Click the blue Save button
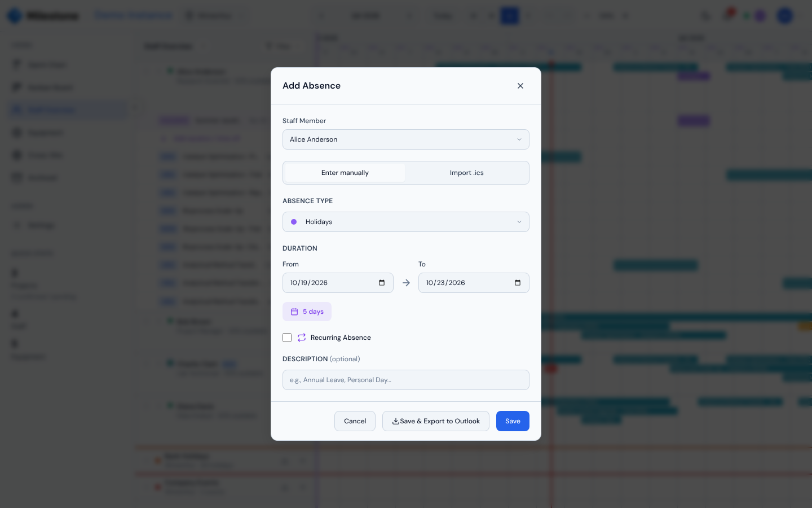The image size is (812, 508). [513, 421]
